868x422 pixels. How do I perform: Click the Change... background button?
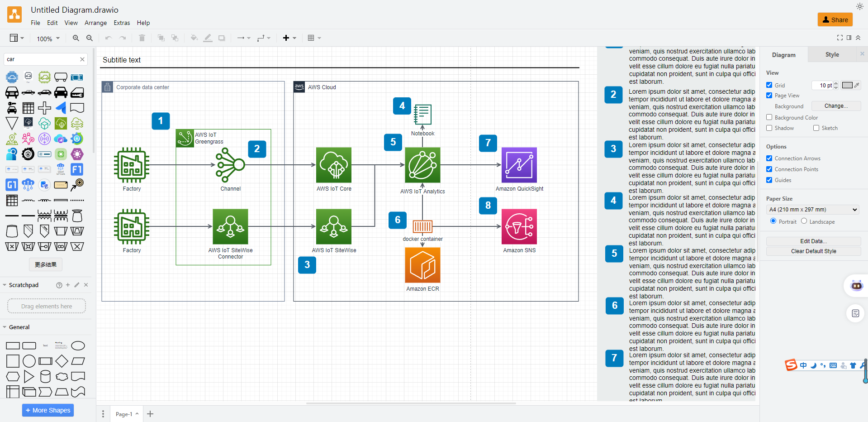[x=836, y=106]
